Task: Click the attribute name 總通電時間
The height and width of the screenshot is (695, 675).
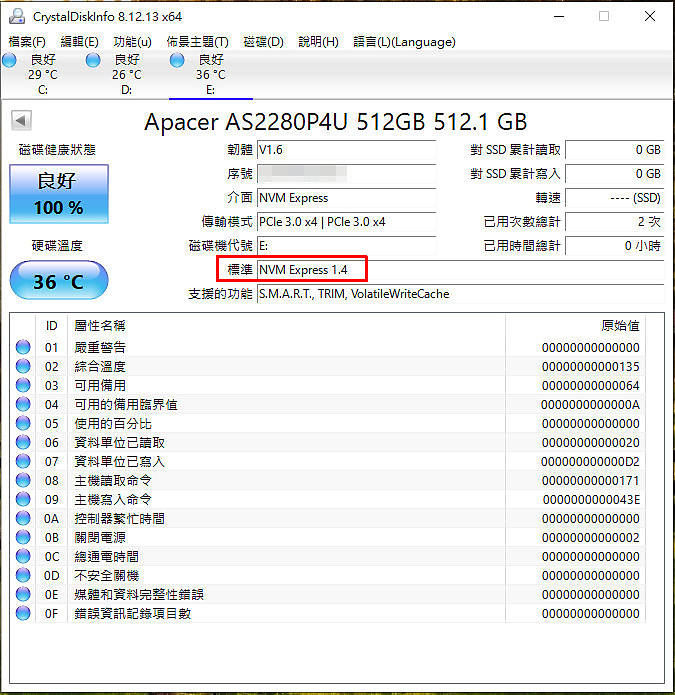Action: 107,556
